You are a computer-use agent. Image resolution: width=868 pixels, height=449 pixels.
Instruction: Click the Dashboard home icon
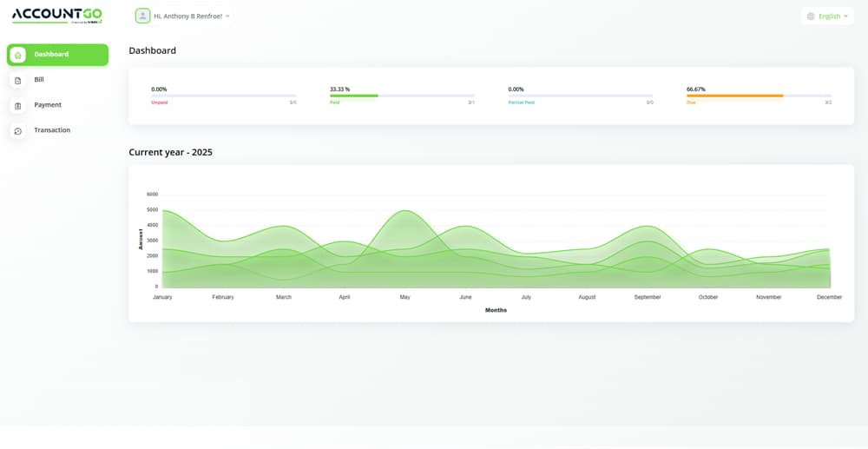click(x=17, y=55)
